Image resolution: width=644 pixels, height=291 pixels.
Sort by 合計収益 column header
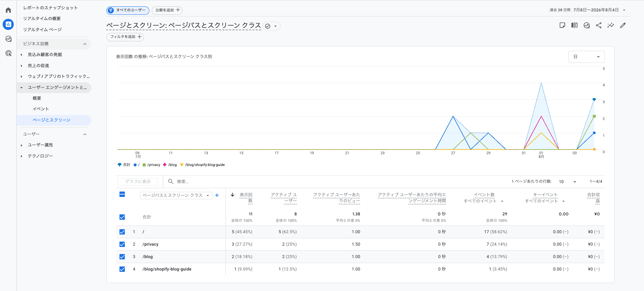(593, 198)
